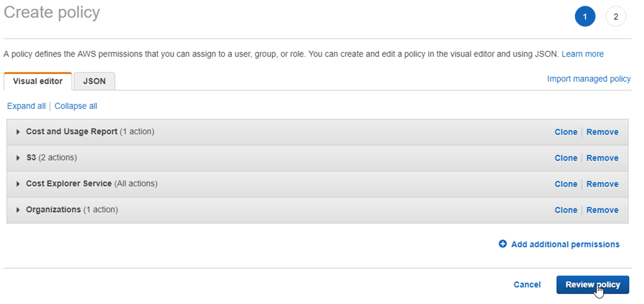Click the Cancel link
The width and height of the screenshot is (644, 304).
tap(527, 284)
